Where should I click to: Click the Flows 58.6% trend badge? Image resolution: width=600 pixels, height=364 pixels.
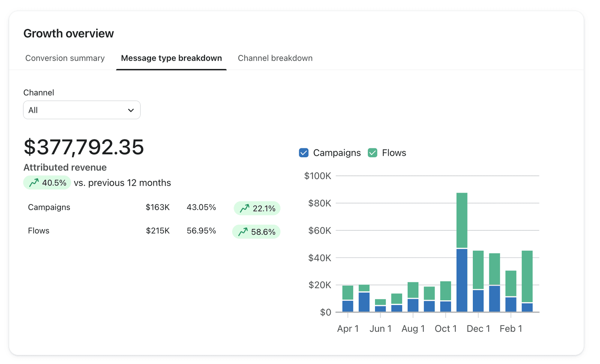tap(256, 232)
